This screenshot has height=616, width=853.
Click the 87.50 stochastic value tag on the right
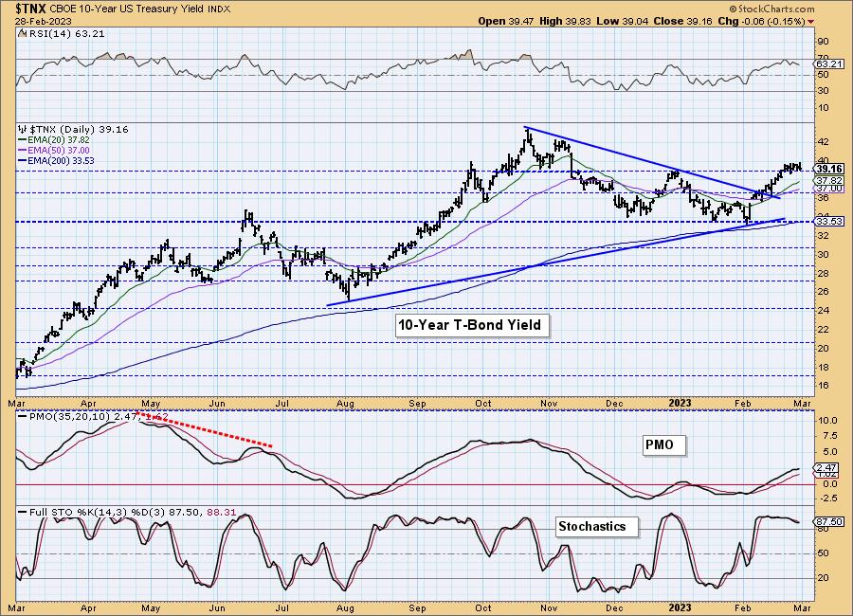click(829, 521)
